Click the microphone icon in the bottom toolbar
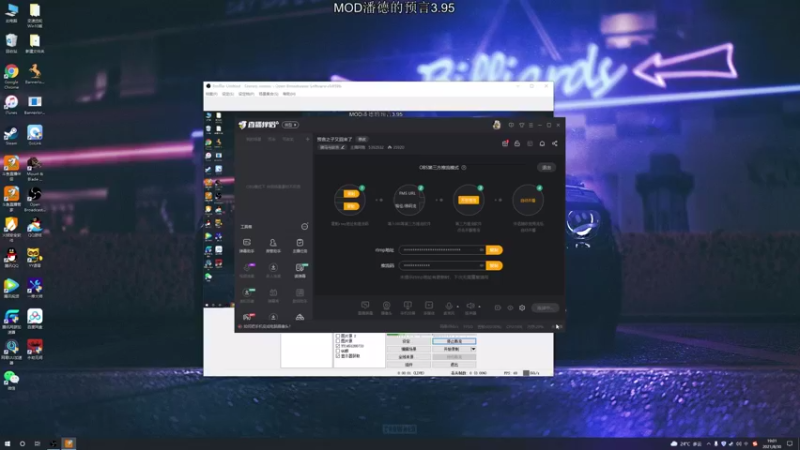 pos(448,307)
